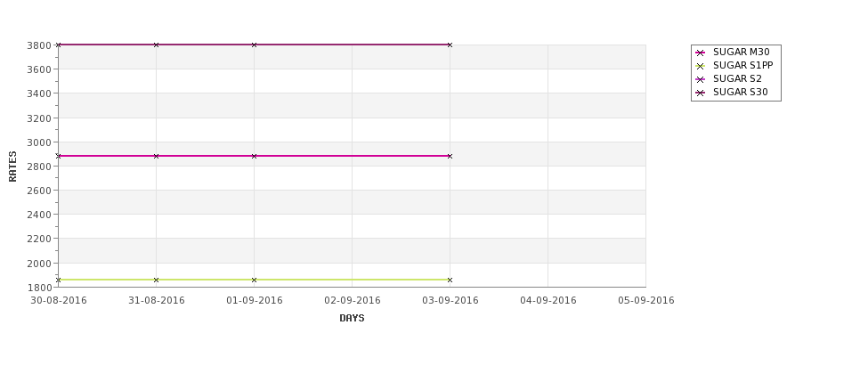Screen dimensions: 868x382
Task: Click the RATES y-axis title
Action: (x=12, y=167)
